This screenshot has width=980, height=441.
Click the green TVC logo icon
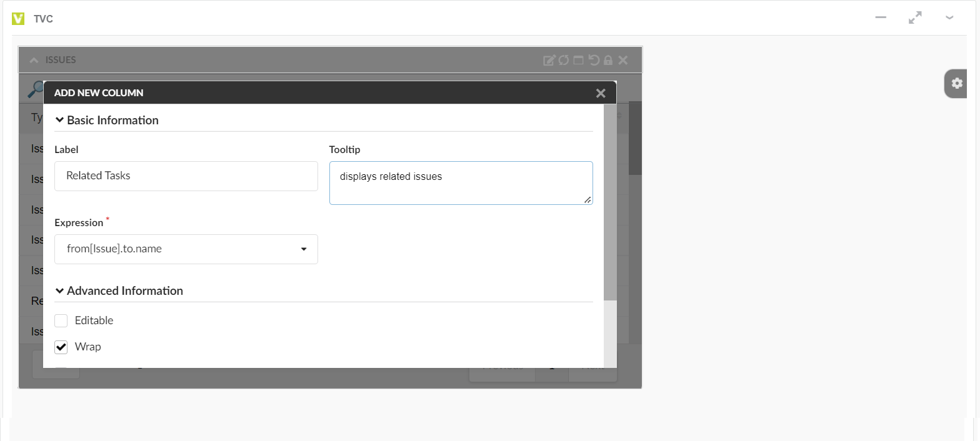[x=18, y=18]
